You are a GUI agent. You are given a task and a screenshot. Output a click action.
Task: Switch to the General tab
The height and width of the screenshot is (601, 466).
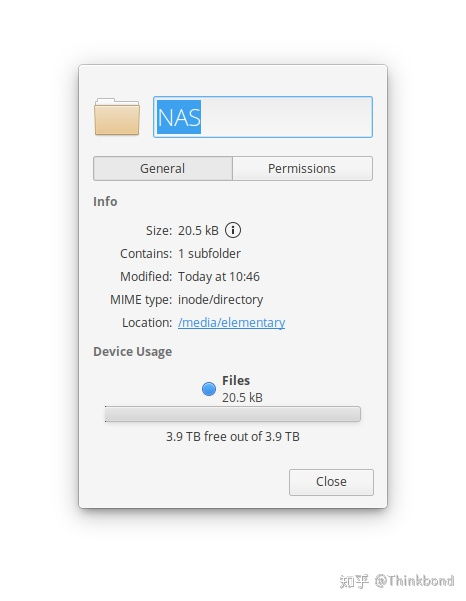[162, 168]
